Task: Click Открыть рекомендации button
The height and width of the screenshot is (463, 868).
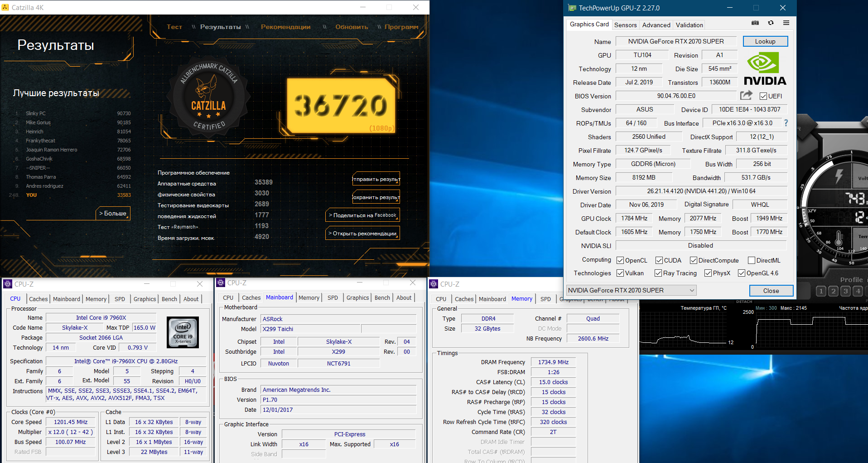Action: [x=362, y=234]
